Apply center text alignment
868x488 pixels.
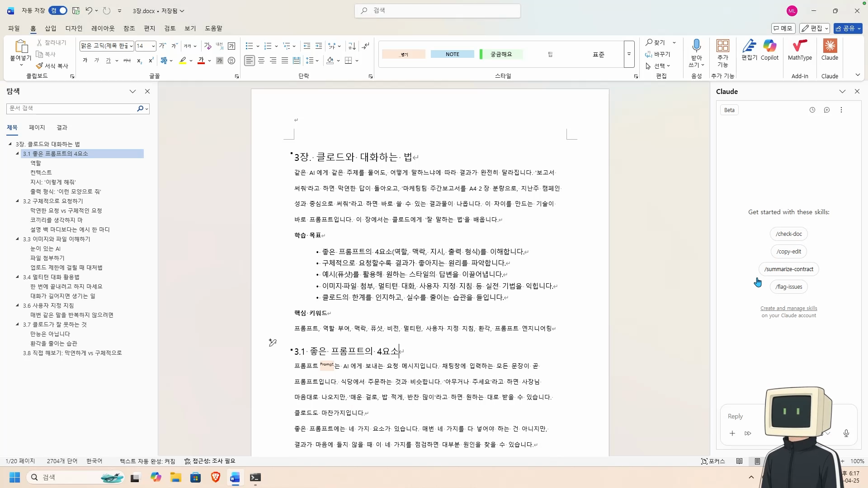pyautogui.click(x=261, y=61)
